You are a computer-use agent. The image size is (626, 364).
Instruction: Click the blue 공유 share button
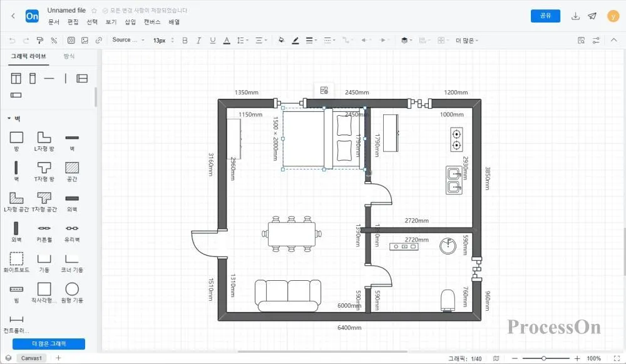click(545, 16)
